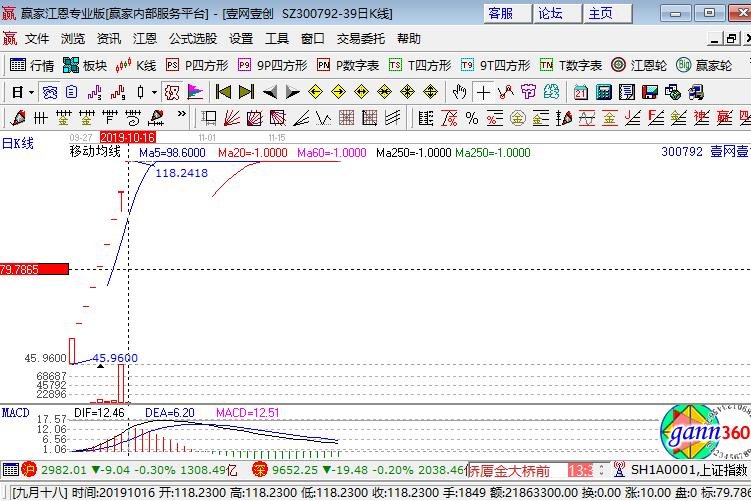The height and width of the screenshot is (501, 751).
Task: Step chart right with the black right triangle
Action: (292, 92)
